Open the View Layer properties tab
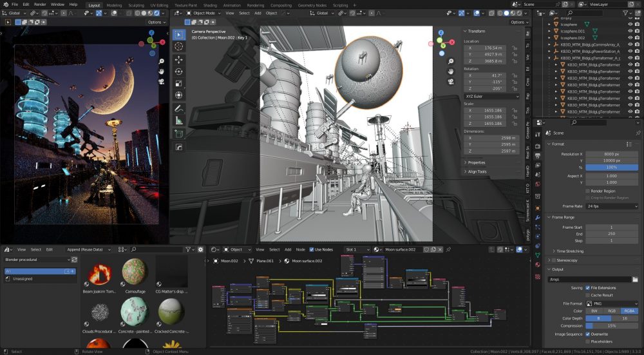 [x=538, y=165]
